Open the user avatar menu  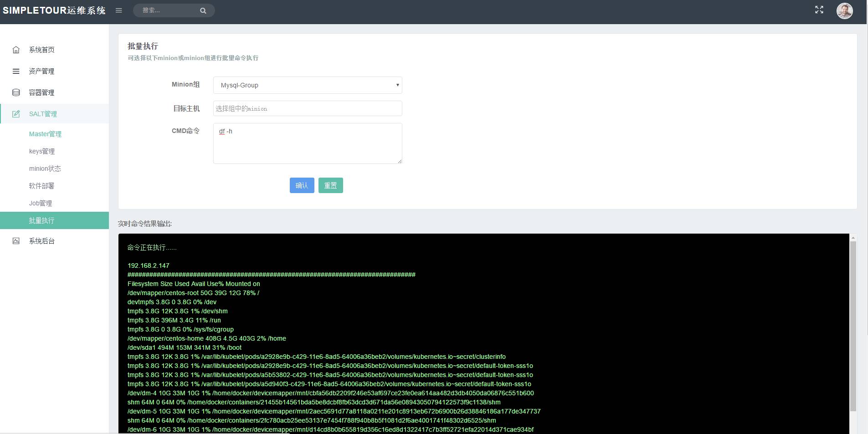[x=844, y=11]
